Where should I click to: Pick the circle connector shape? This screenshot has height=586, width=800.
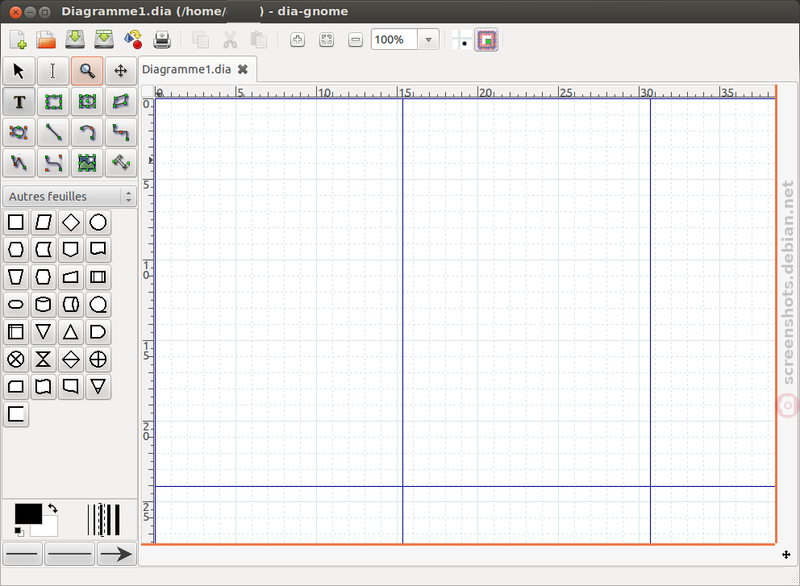coord(98,222)
